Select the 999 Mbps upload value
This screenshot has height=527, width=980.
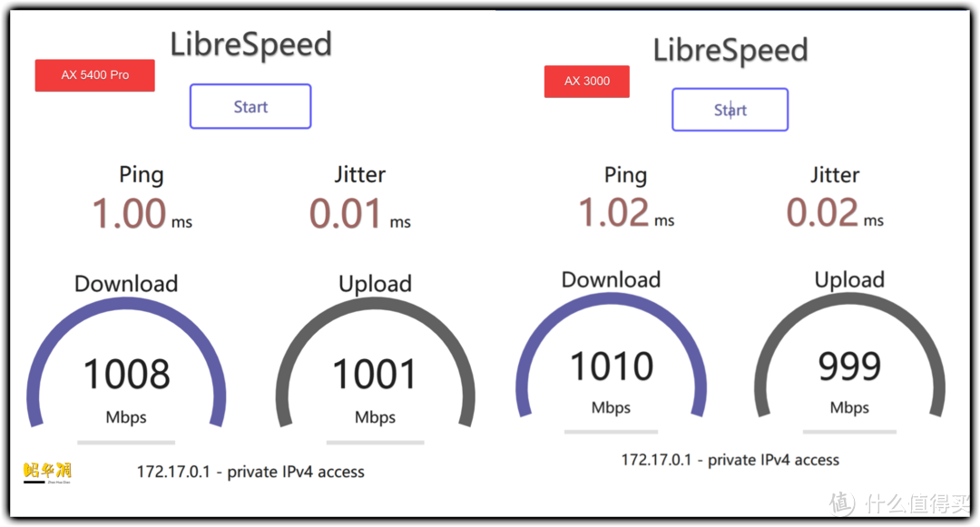click(x=850, y=365)
